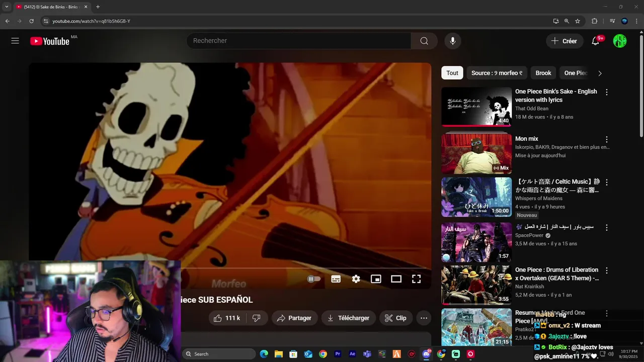Open Microsoft Edge from the taskbar
The height and width of the screenshot is (362, 644).
point(264,354)
